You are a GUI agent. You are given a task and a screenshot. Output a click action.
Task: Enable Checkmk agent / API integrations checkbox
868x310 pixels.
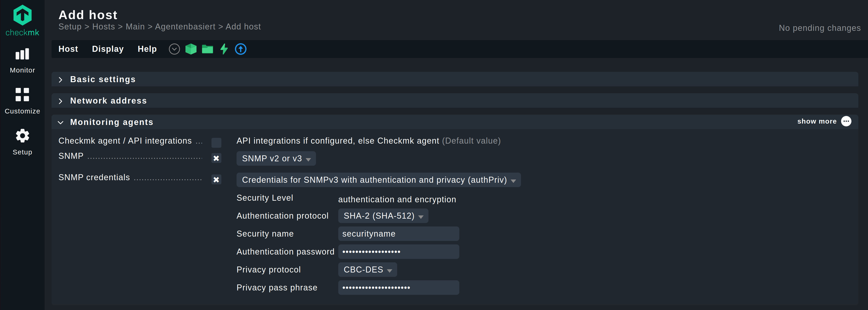pos(216,142)
